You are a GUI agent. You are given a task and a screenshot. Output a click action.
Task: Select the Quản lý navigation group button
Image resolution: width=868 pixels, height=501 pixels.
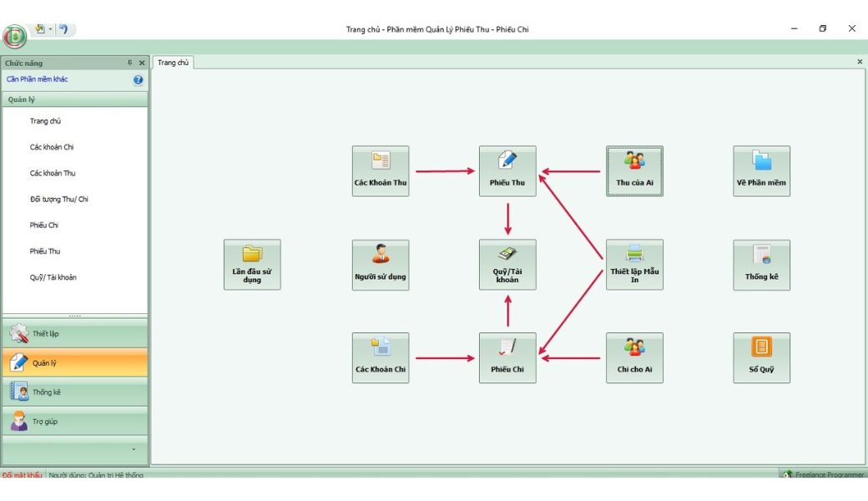tap(75, 363)
